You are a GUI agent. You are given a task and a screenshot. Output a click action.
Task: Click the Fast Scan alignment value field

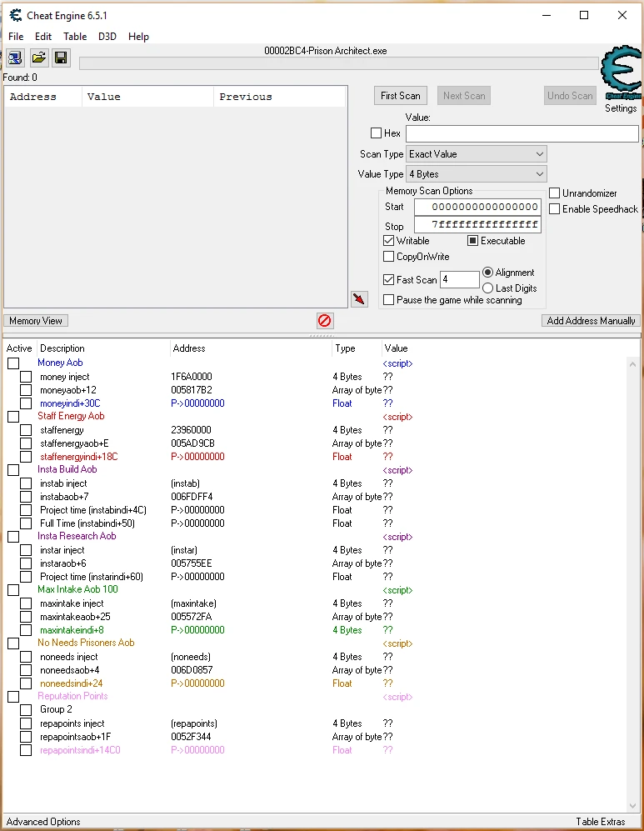(x=460, y=279)
